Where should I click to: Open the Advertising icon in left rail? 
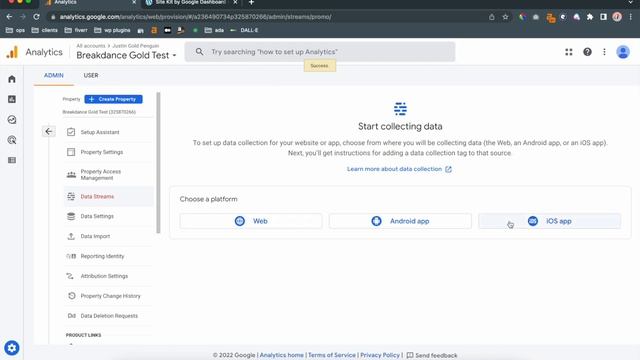click(12, 140)
